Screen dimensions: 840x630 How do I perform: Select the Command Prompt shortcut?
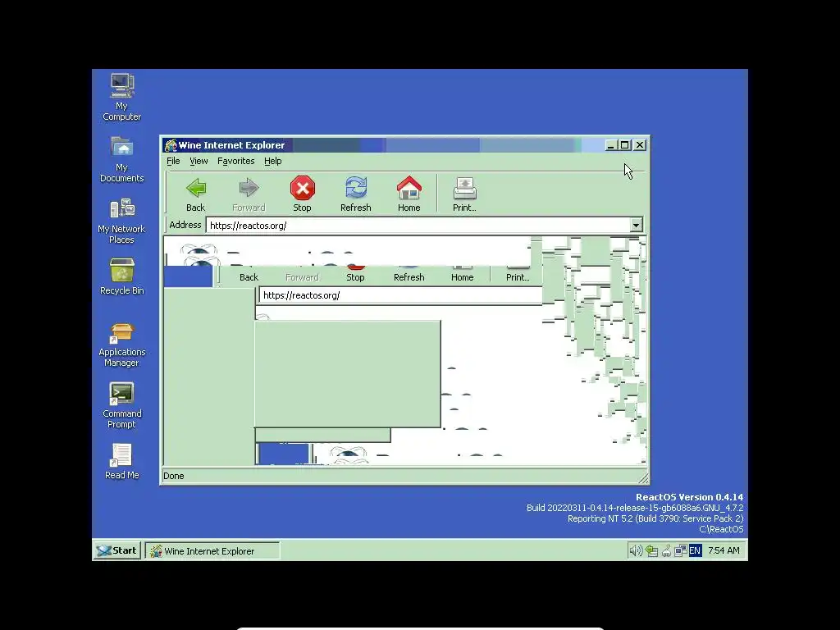122,394
